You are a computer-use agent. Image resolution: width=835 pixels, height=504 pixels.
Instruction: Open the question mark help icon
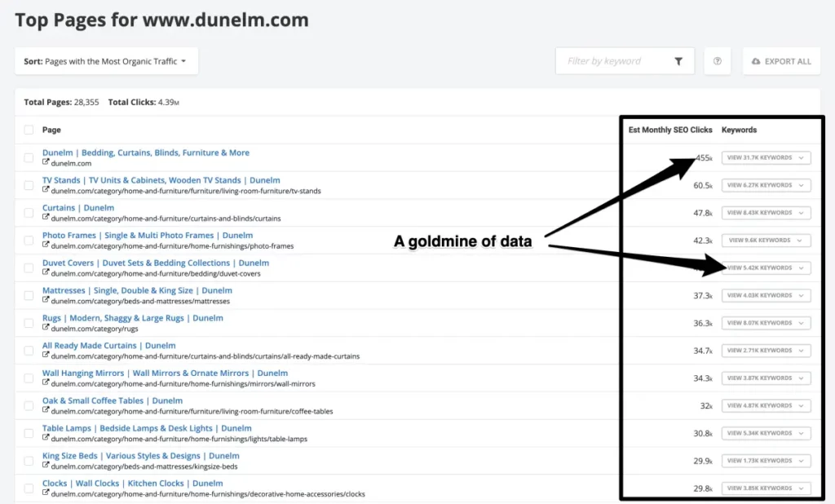(718, 61)
